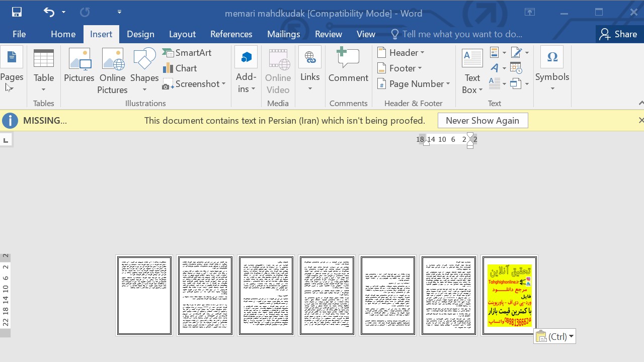Insert Online Pictures

pyautogui.click(x=112, y=70)
